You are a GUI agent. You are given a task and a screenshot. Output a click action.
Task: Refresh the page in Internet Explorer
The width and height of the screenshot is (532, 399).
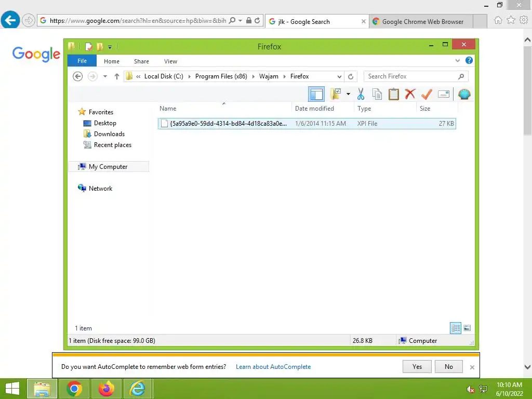pyautogui.click(x=257, y=21)
